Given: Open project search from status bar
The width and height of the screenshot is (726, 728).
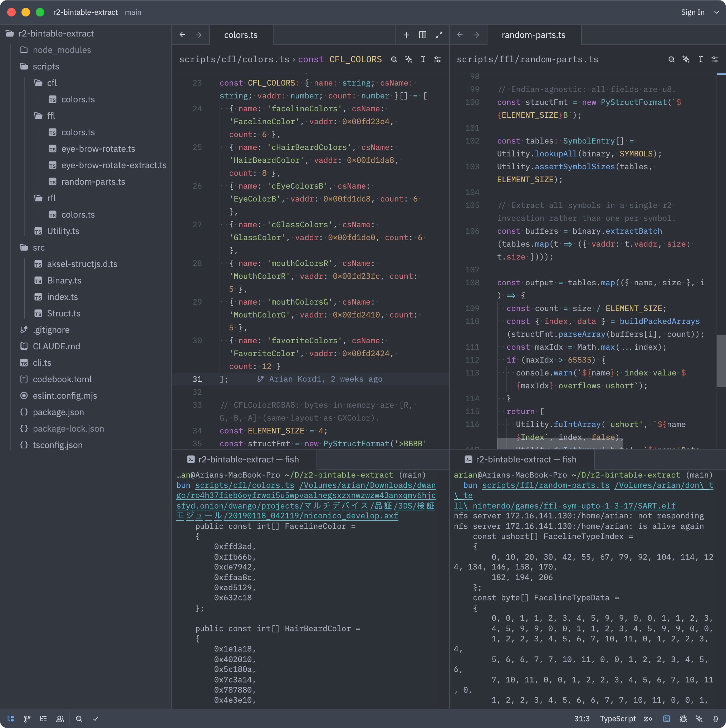Looking at the screenshot, I should 79,719.
